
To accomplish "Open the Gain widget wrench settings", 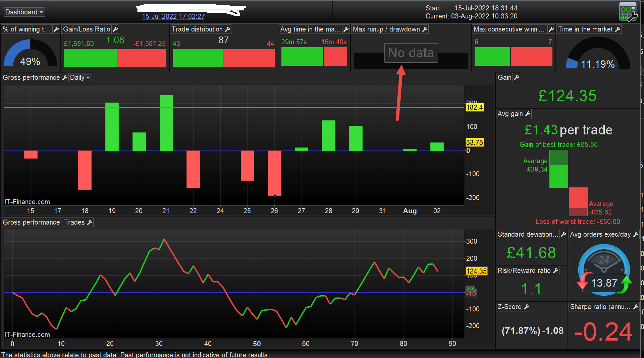I will (x=517, y=77).
